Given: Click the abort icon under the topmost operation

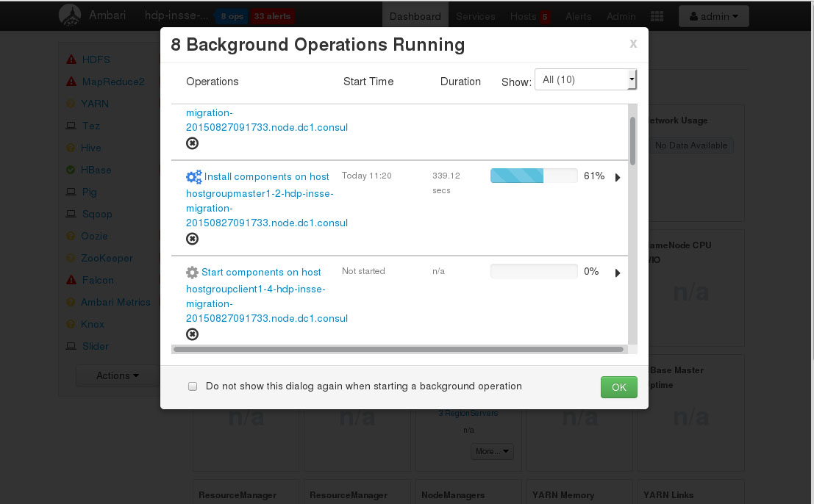Looking at the screenshot, I should pyautogui.click(x=192, y=143).
